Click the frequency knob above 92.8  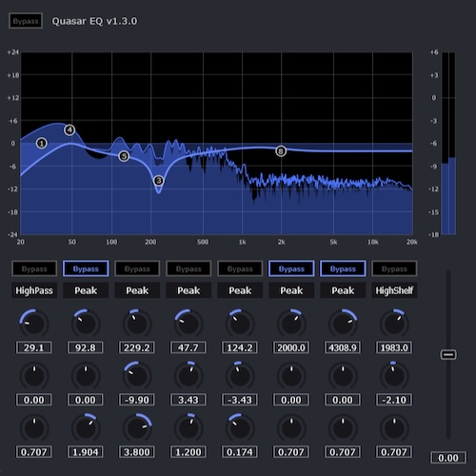point(86,324)
